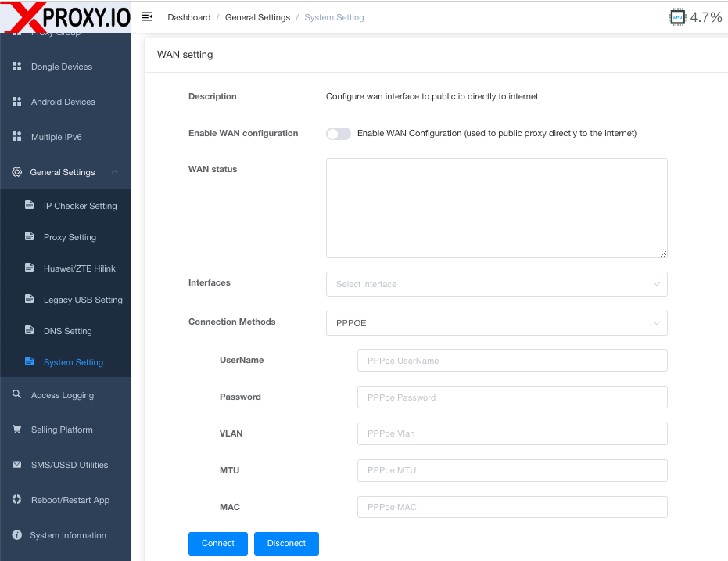Click the Dongle Devices grid icon
728x561 pixels.
[16, 67]
